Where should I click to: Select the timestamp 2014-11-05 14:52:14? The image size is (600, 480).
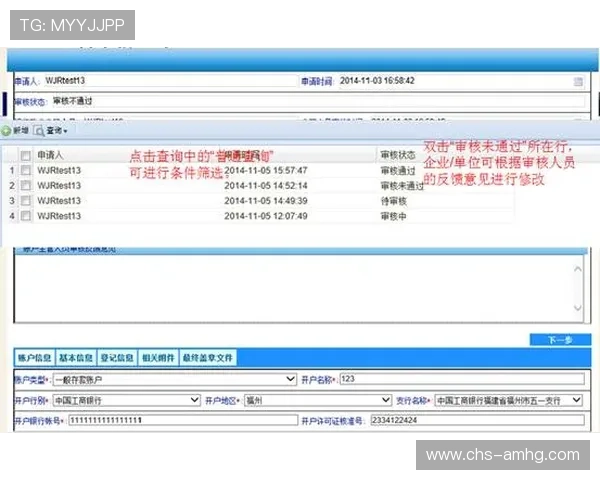point(266,186)
